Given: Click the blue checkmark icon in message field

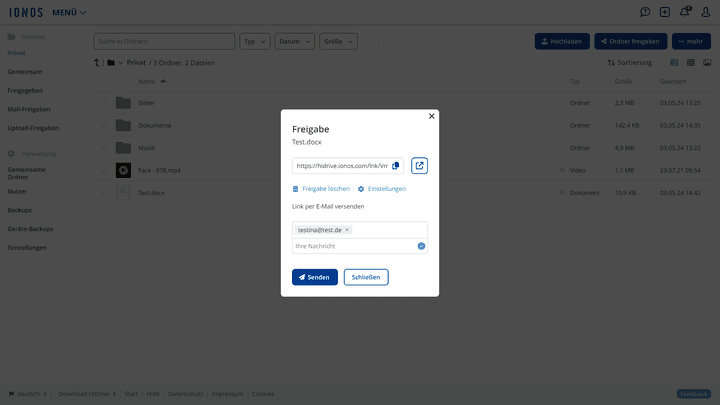Looking at the screenshot, I should [x=421, y=246].
